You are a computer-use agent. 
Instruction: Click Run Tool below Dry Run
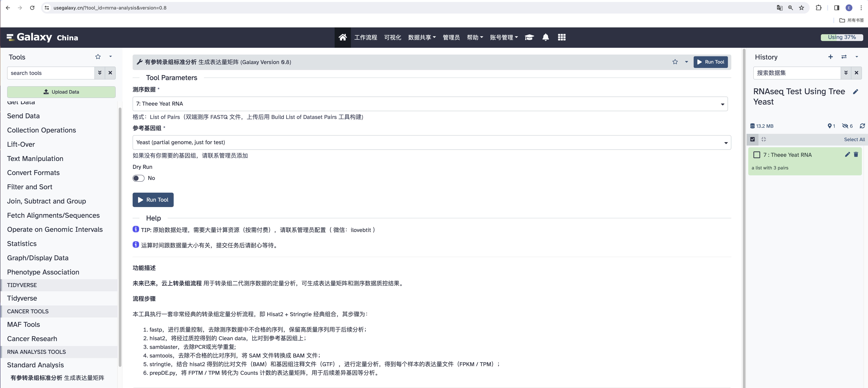coord(153,200)
